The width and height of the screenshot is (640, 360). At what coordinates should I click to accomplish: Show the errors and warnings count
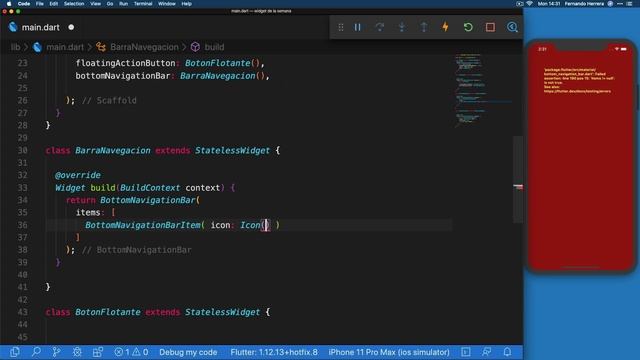coord(131,352)
